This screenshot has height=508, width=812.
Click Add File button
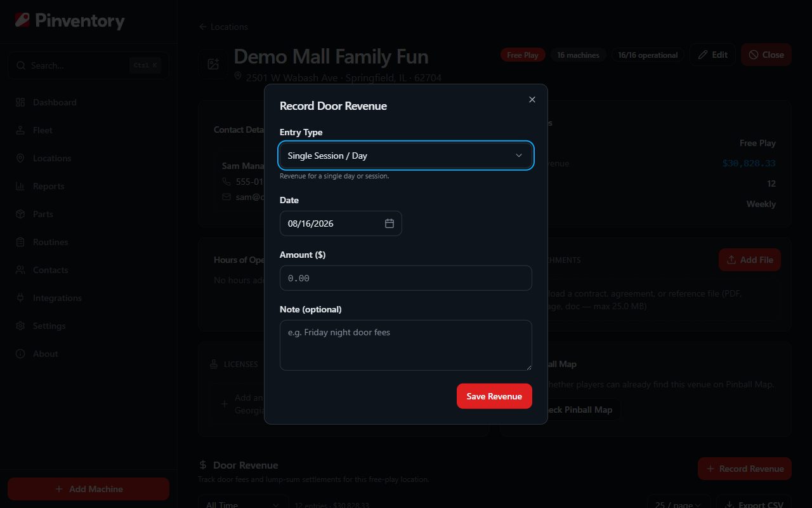pos(750,260)
